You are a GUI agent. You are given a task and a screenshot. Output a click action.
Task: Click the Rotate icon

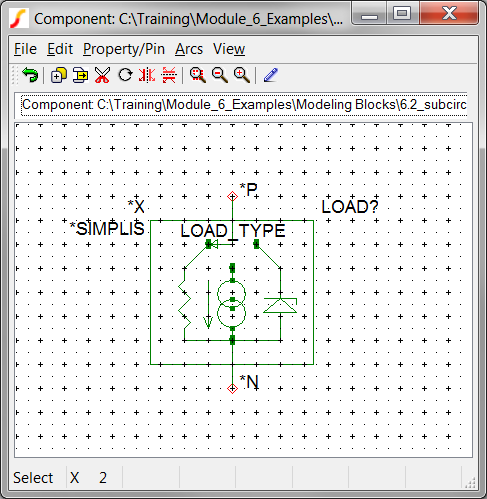(x=125, y=75)
